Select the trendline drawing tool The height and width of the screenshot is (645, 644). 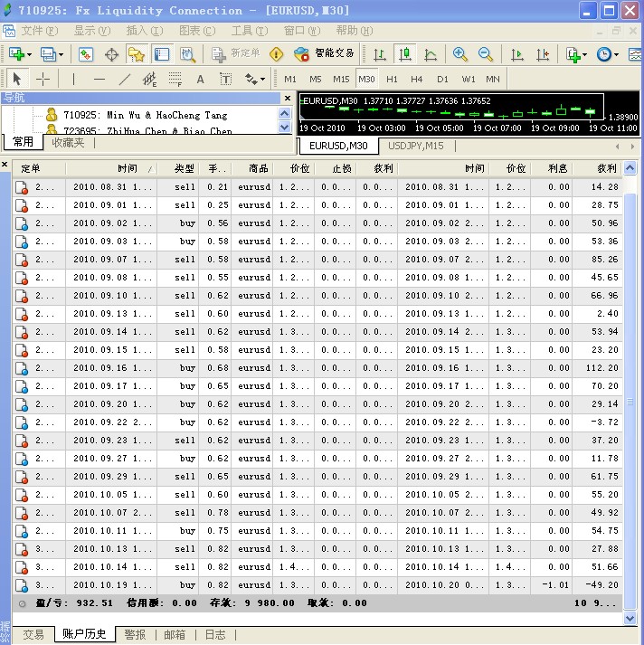pyautogui.click(x=124, y=79)
